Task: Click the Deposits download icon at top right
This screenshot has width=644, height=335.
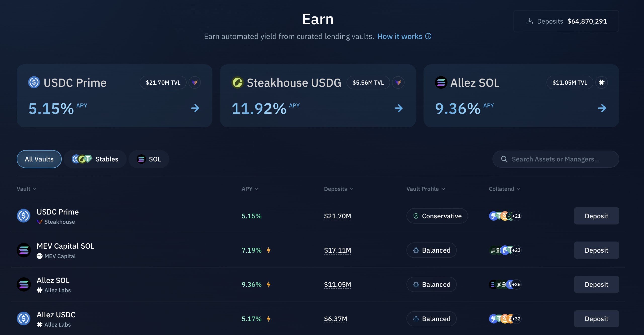Action: pos(529,21)
